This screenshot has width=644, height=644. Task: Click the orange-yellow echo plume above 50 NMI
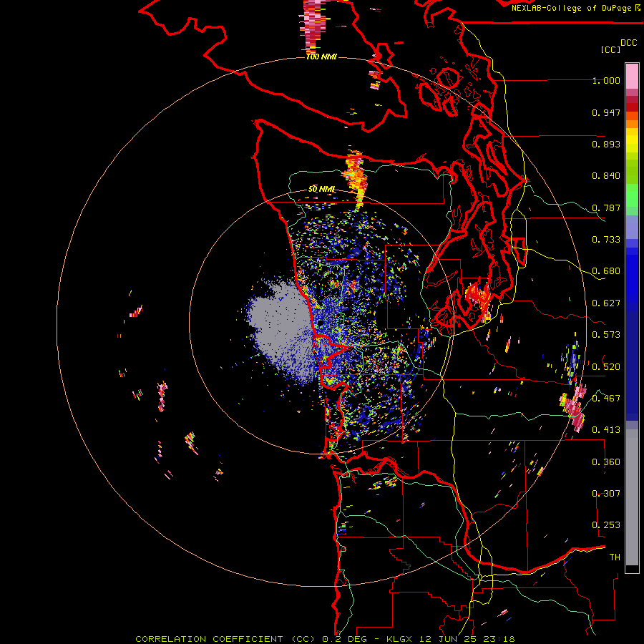(x=356, y=179)
